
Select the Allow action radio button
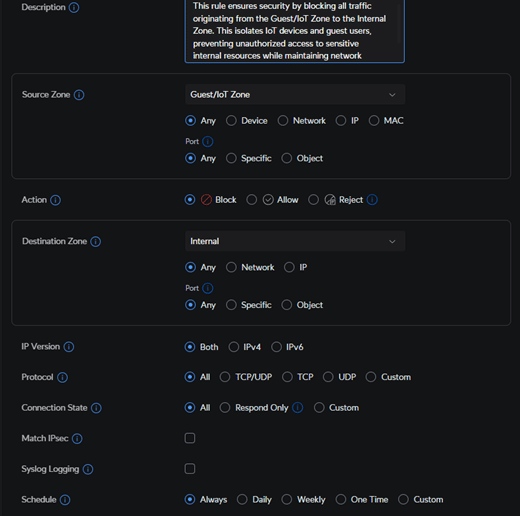[x=252, y=200]
